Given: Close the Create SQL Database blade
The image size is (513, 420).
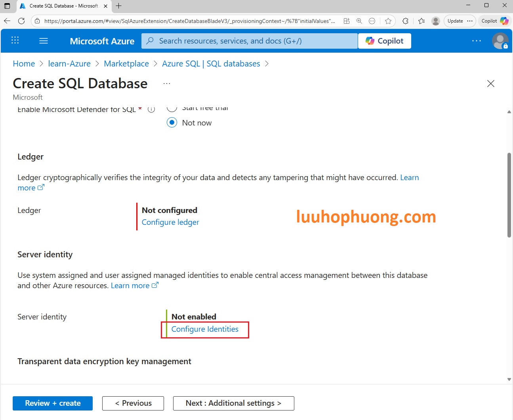Looking at the screenshot, I should click(490, 84).
